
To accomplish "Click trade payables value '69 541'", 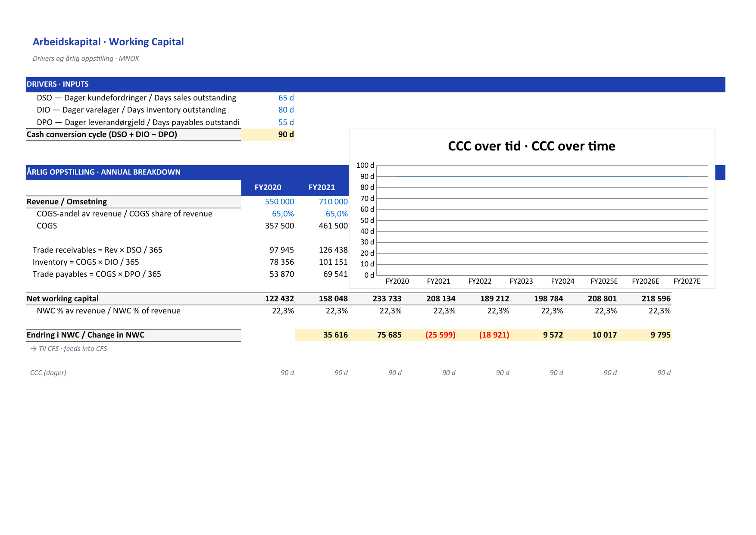I will pos(335,274).
